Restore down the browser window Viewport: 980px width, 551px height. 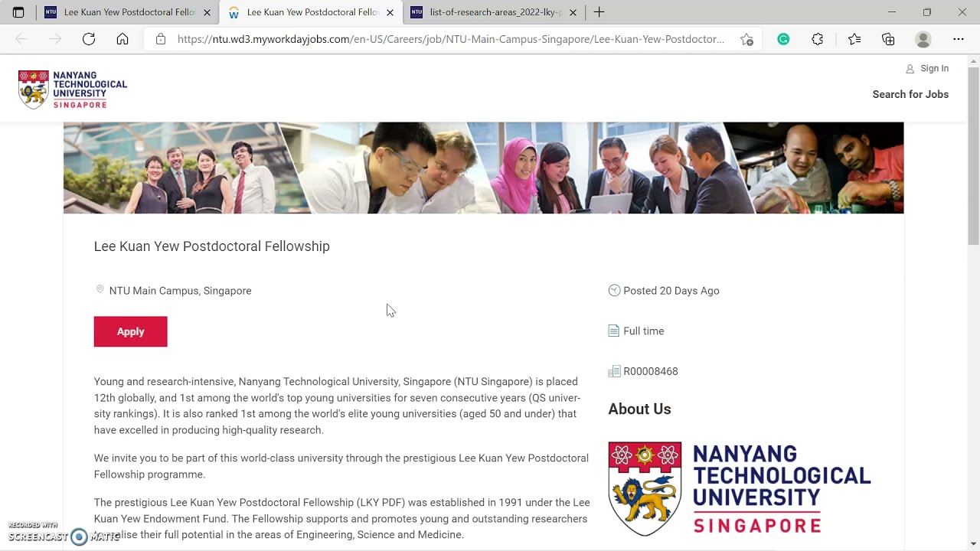pyautogui.click(x=927, y=12)
